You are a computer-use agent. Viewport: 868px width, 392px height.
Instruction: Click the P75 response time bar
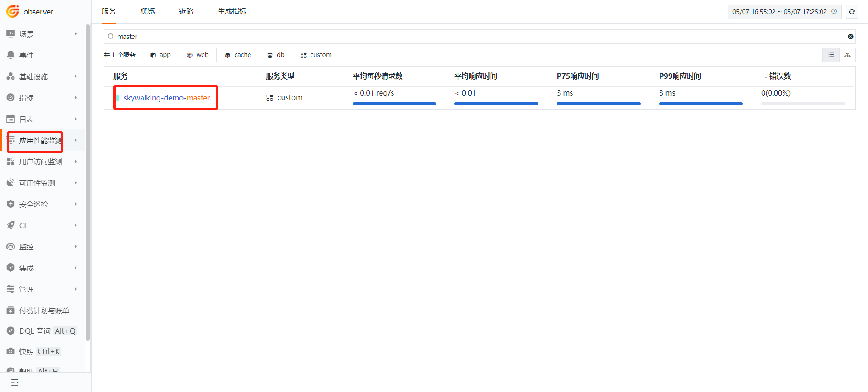(x=599, y=104)
